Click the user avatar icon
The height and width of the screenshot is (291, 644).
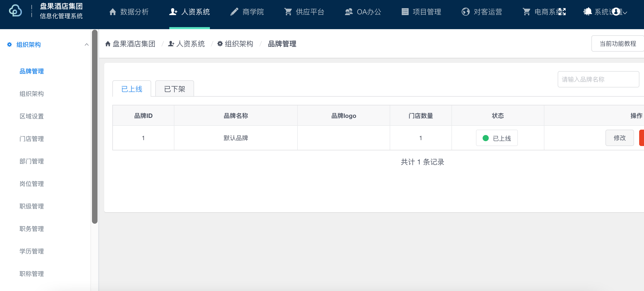coord(616,12)
